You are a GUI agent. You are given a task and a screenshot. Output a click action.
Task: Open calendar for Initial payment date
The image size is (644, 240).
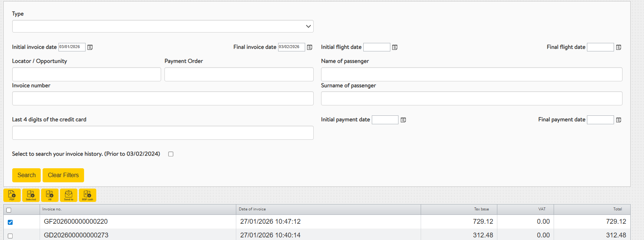point(403,120)
